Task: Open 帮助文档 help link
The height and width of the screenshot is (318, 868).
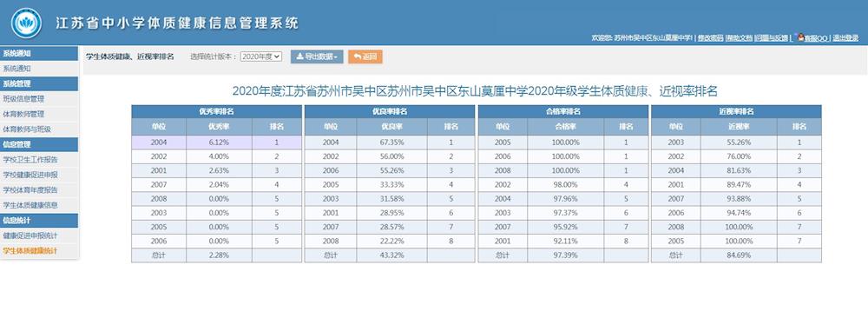Action: (740, 37)
